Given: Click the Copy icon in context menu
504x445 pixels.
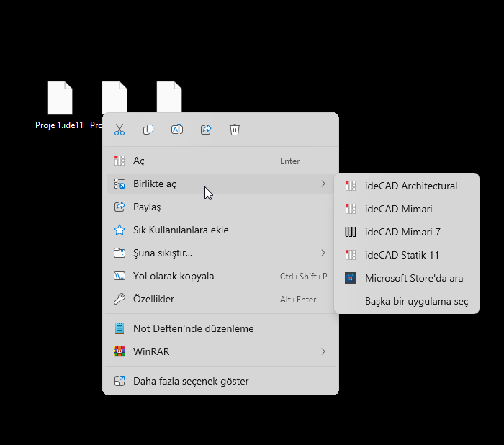Looking at the screenshot, I should [x=148, y=130].
